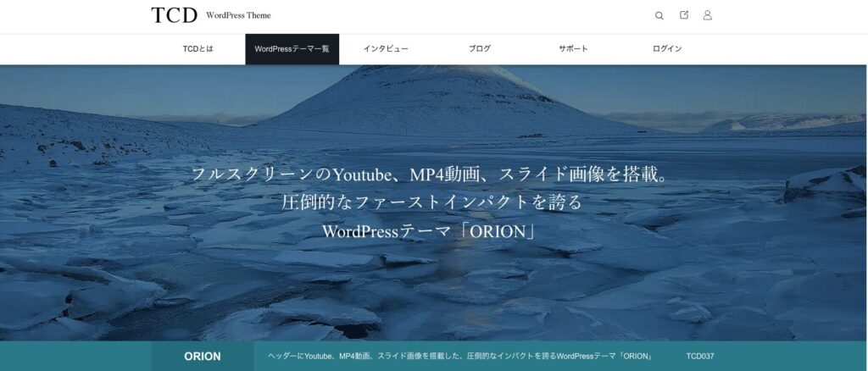Open the search magnifier icon
This screenshot has width=868, height=371.
click(x=659, y=15)
